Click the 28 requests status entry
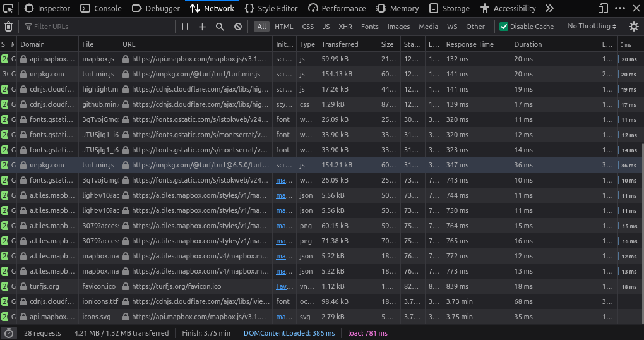644x340 pixels. [42, 333]
